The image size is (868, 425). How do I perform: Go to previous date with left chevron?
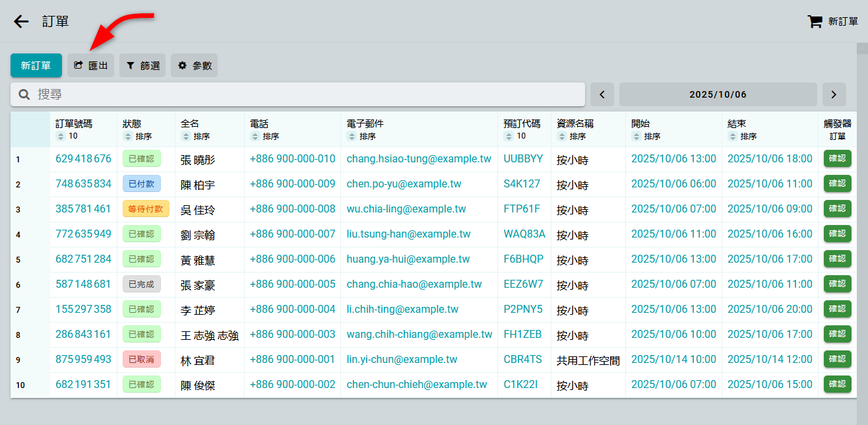pos(602,94)
